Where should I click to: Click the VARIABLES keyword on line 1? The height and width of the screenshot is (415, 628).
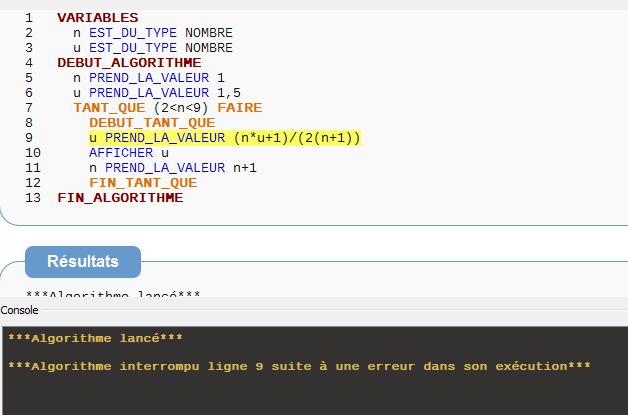tap(98, 18)
